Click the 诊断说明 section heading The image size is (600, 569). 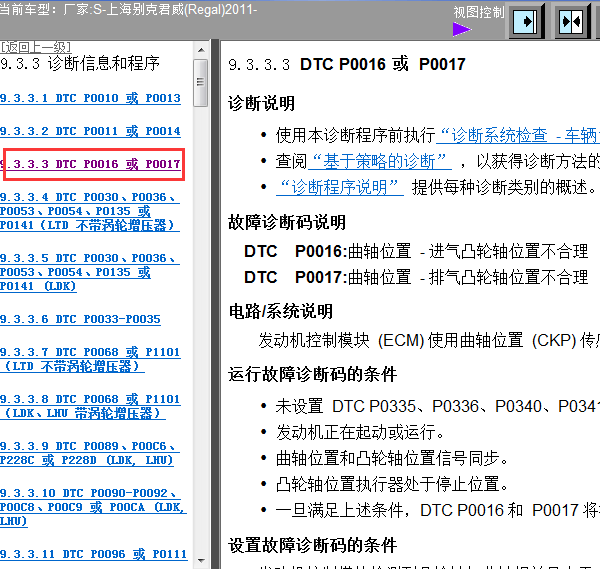coord(261,104)
